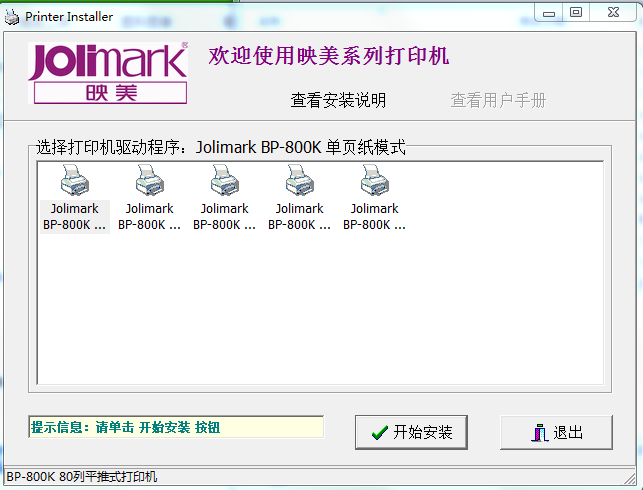Viewport: 643px width, 490px height.
Task: Click the 欢迎使用映美系列打印机 welcome heading
Action: [328, 55]
